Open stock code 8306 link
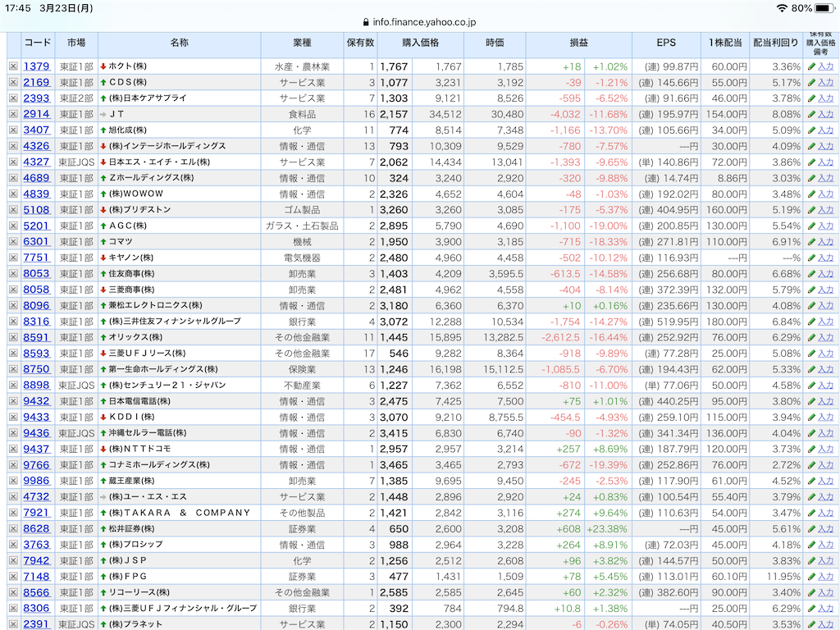 pyautogui.click(x=36, y=609)
